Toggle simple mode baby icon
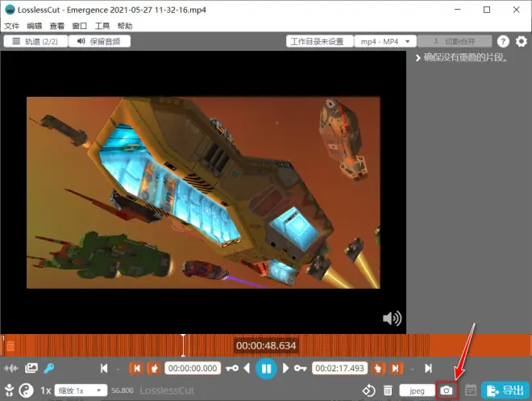532x401 pixels. 9,391
